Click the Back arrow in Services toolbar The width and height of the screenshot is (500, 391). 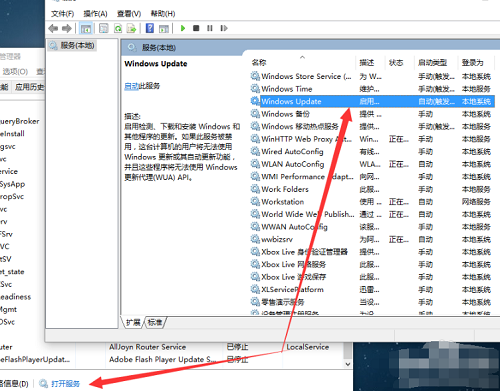pyautogui.click(x=53, y=28)
